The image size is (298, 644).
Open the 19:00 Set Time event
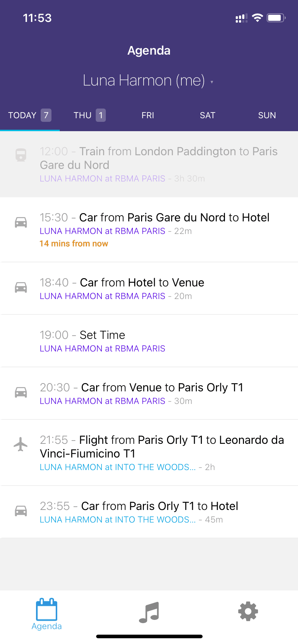102,335
